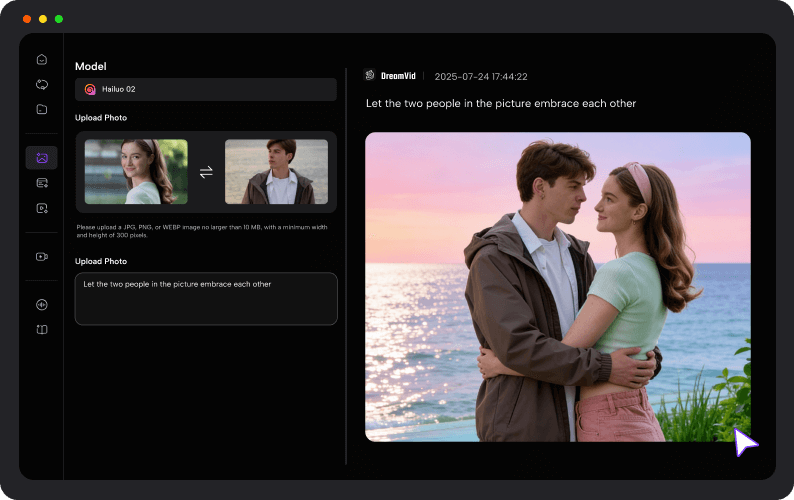Open the text-to-video sidebar icon

[41, 183]
